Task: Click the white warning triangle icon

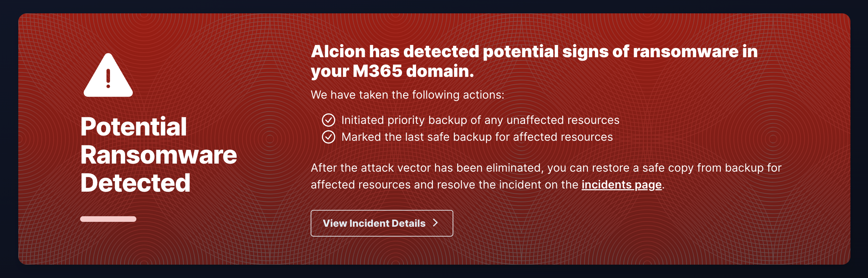Action: point(108,75)
